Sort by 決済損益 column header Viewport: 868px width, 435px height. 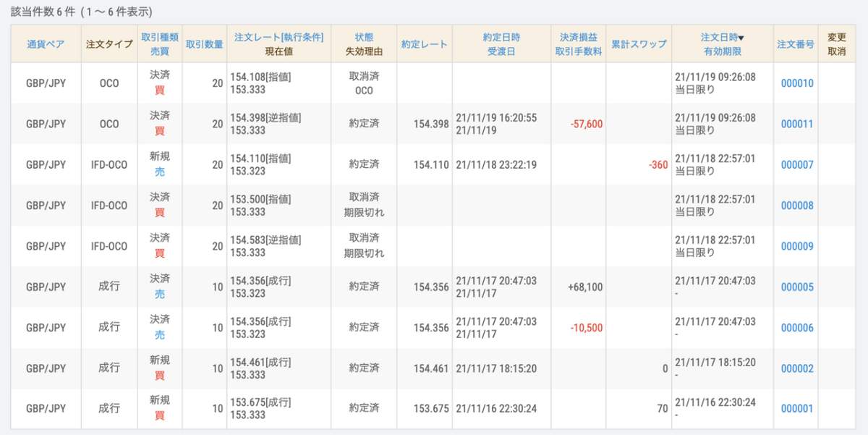point(579,37)
